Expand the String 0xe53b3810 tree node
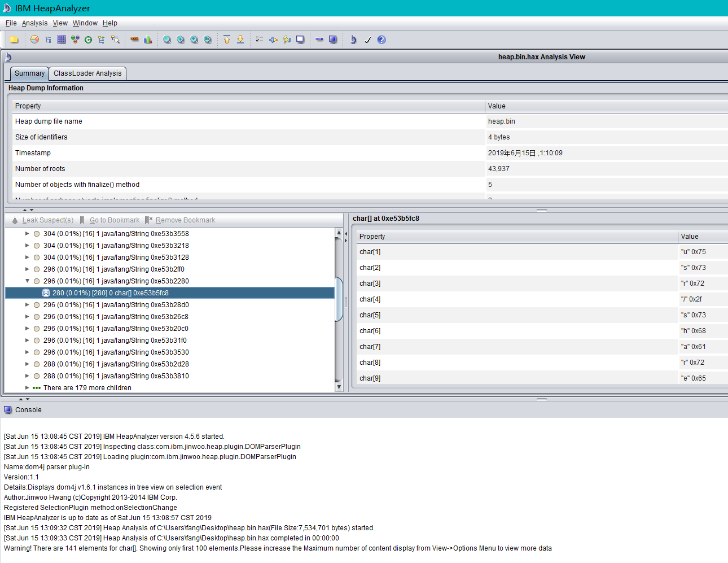 [x=27, y=376]
